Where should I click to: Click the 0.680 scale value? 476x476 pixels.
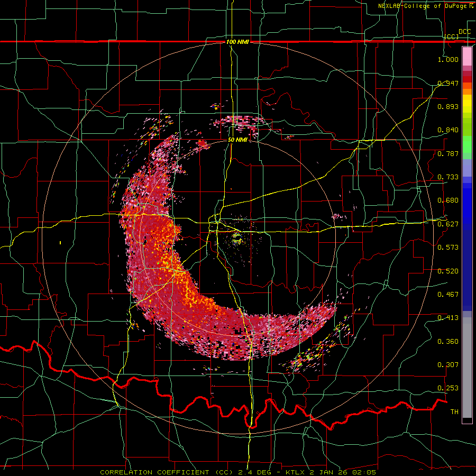pos(448,200)
